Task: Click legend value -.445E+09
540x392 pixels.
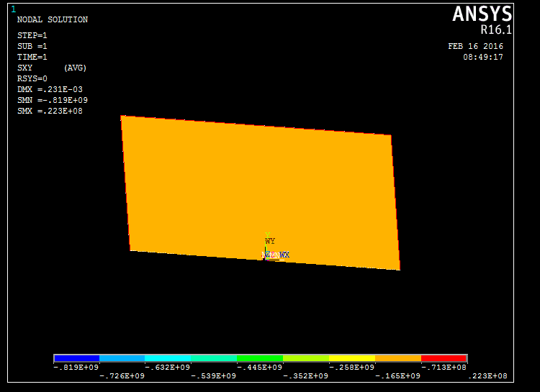Action: point(260,368)
